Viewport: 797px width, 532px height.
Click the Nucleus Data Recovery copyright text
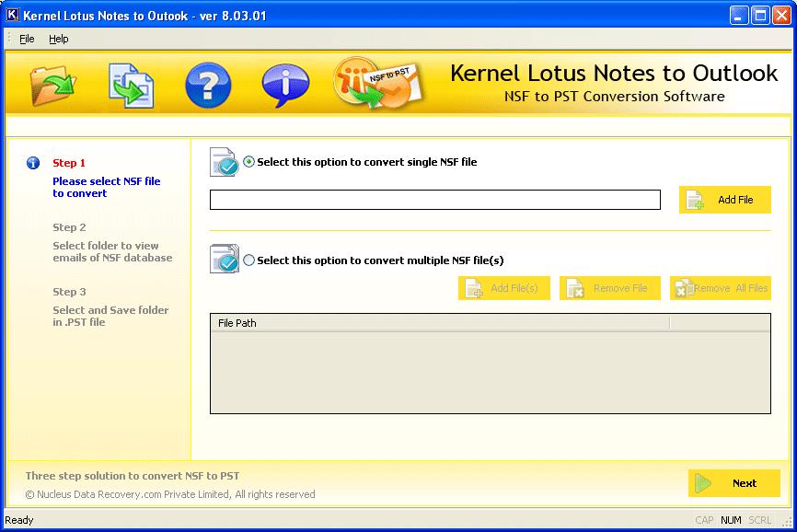170,494
